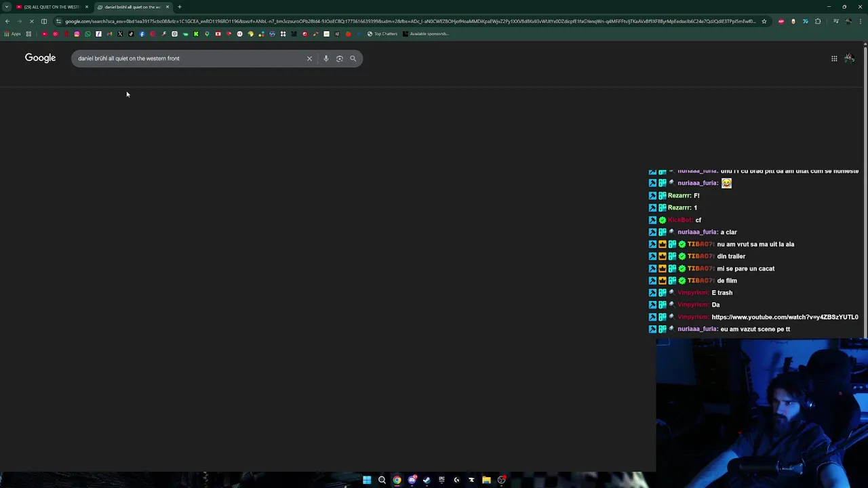Open the WhatsApp bookmark icon

(87, 34)
